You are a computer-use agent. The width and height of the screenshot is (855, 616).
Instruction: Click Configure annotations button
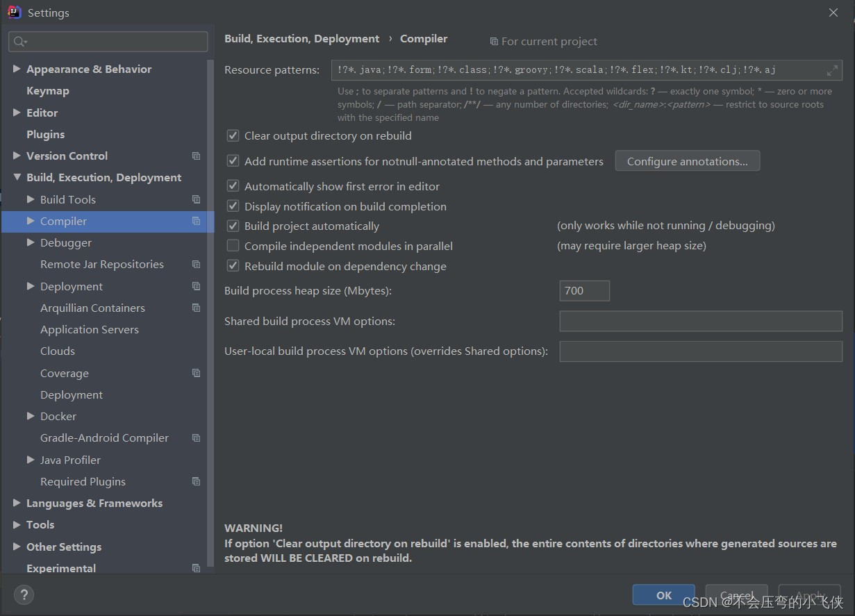pyautogui.click(x=688, y=161)
